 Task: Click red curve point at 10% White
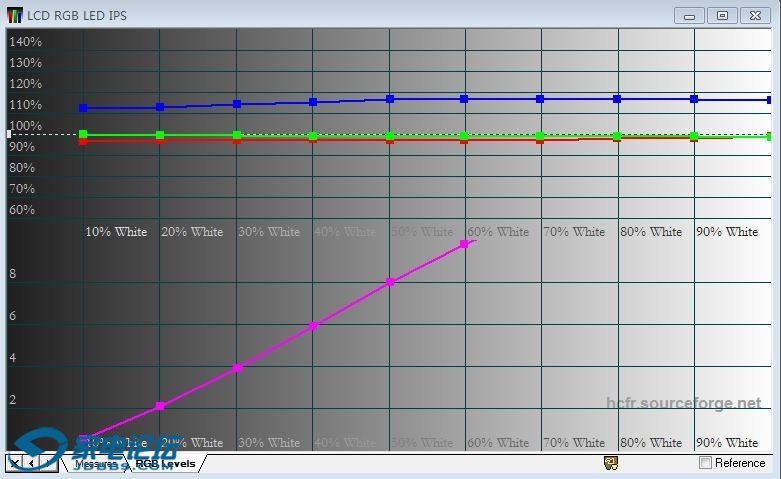tap(83, 142)
